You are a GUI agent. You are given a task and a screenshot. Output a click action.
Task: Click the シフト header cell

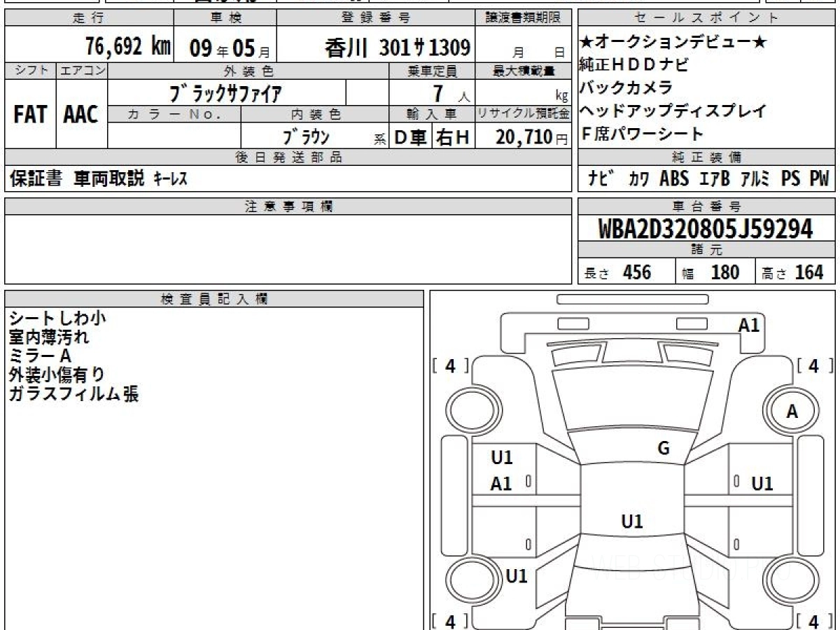tap(31, 71)
